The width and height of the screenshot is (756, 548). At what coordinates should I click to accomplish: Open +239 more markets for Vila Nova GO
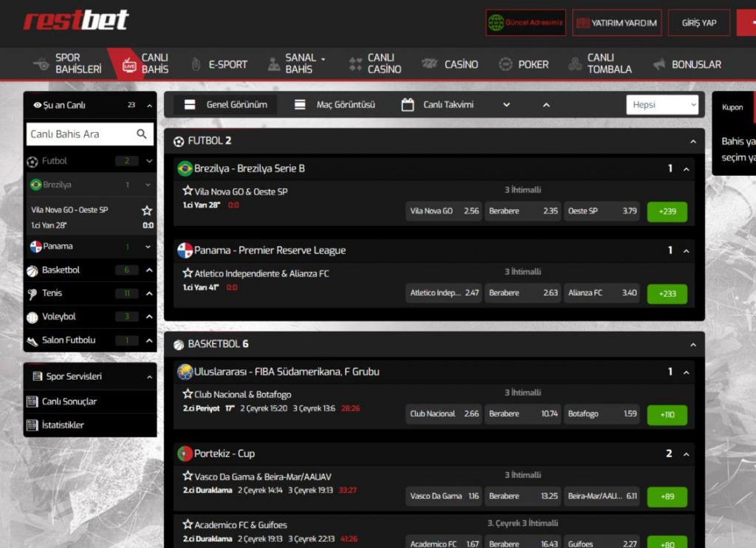pos(667,211)
